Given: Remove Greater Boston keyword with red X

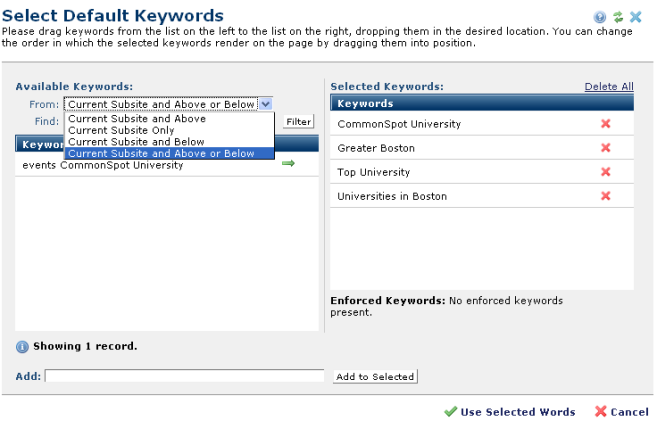Looking at the screenshot, I should point(604,148).
